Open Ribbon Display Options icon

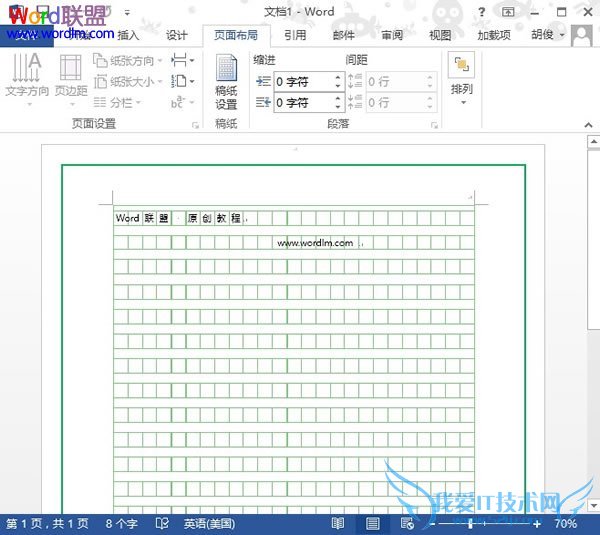click(x=508, y=12)
